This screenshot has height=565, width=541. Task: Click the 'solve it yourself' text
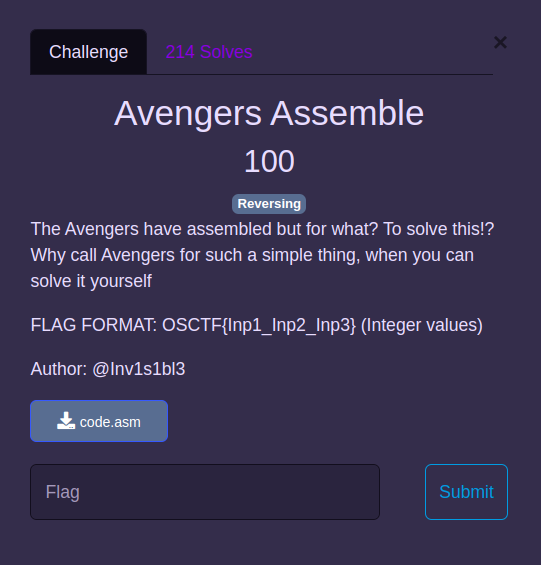pyautogui.click(x=91, y=281)
